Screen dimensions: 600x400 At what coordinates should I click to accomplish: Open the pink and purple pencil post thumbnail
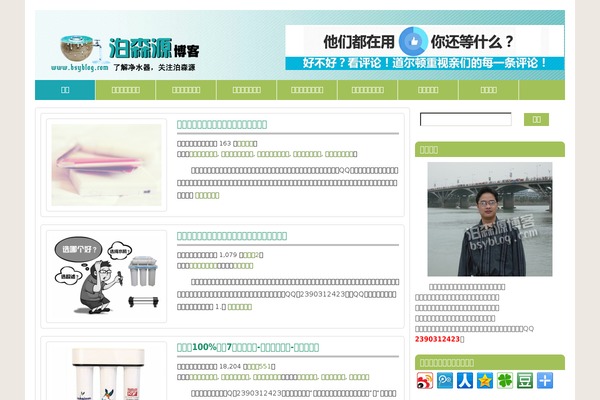click(106, 165)
